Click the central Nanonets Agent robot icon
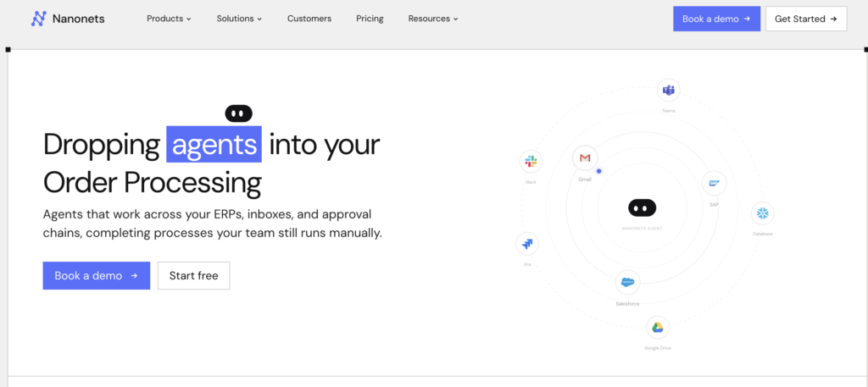This screenshot has height=387, width=868. tap(643, 207)
